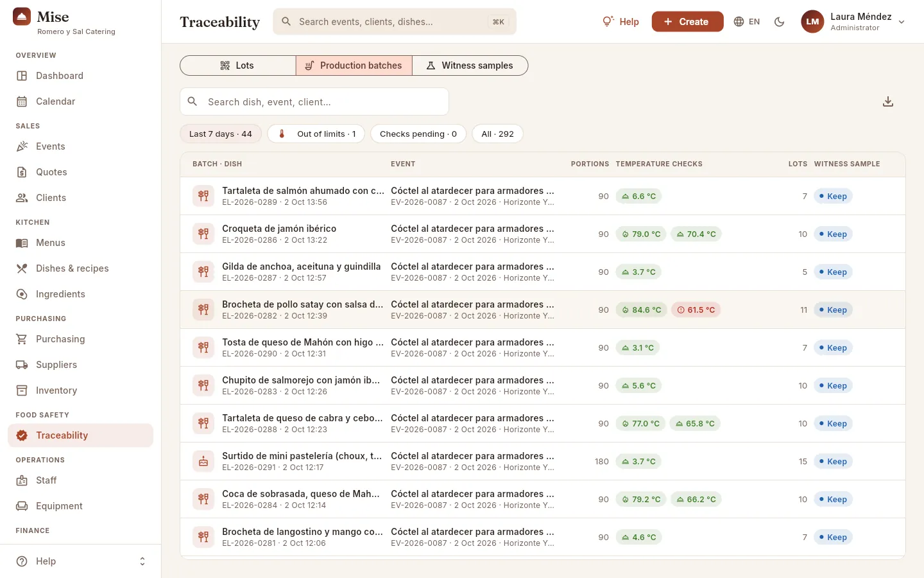Toggle the Last 7 days filter
This screenshot has height=578, width=924.
(x=221, y=134)
